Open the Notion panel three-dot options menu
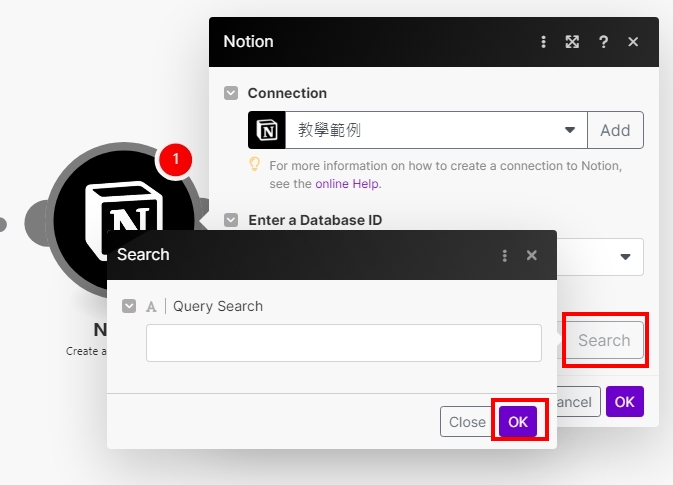The image size is (673, 485). tap(544, 42)
